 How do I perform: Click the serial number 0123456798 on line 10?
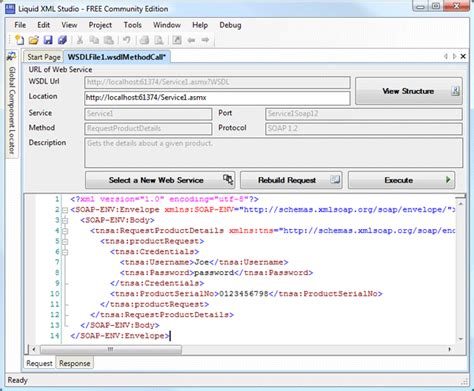pyautogui.click(x=244, y=294)
